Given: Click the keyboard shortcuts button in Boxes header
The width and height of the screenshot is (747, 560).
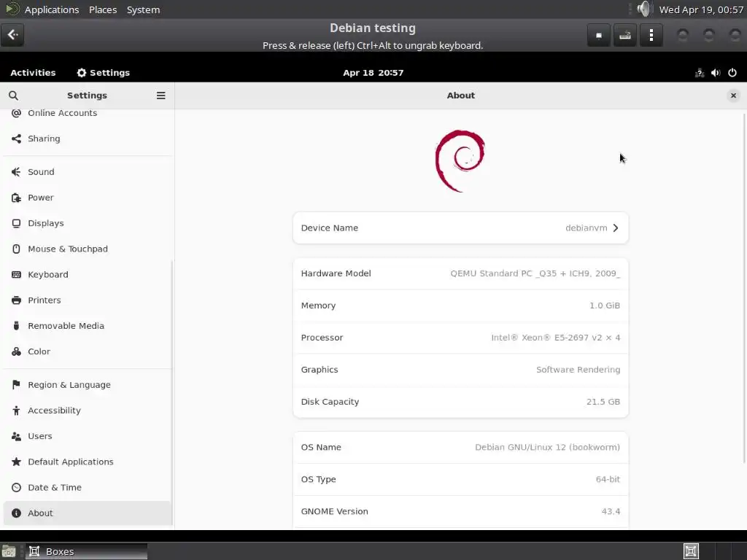Looking at the screenshot, I should pos(624,35).
